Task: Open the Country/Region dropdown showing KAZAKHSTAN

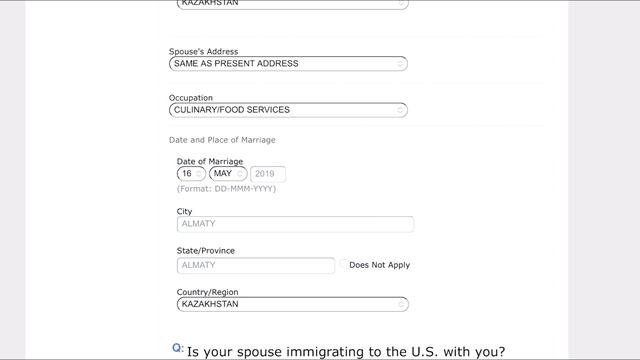Action: (293, 304)
